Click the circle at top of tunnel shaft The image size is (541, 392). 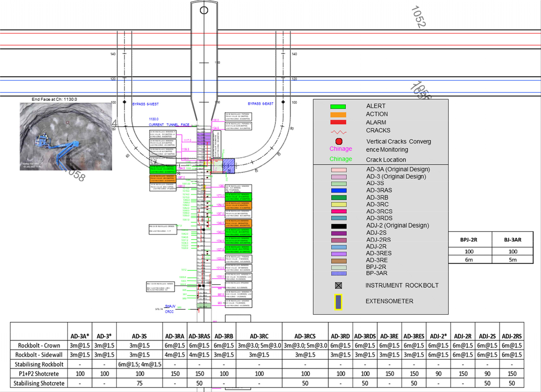pos(204,10)
